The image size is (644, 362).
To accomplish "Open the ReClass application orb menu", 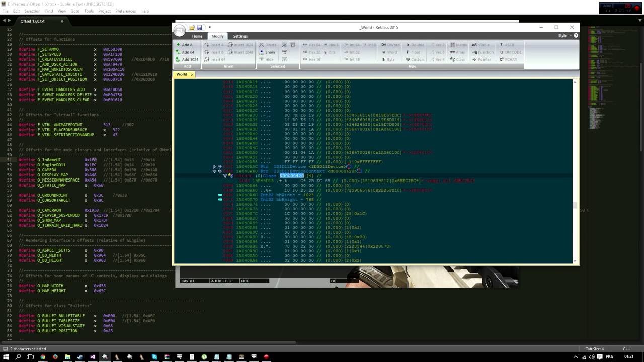I will click(180, 30).
